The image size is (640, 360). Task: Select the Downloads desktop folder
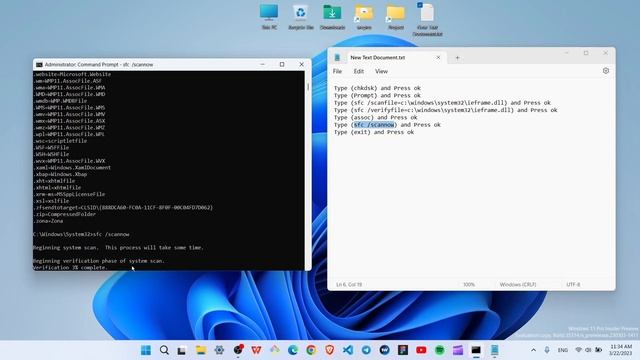[x=332, y=17]
